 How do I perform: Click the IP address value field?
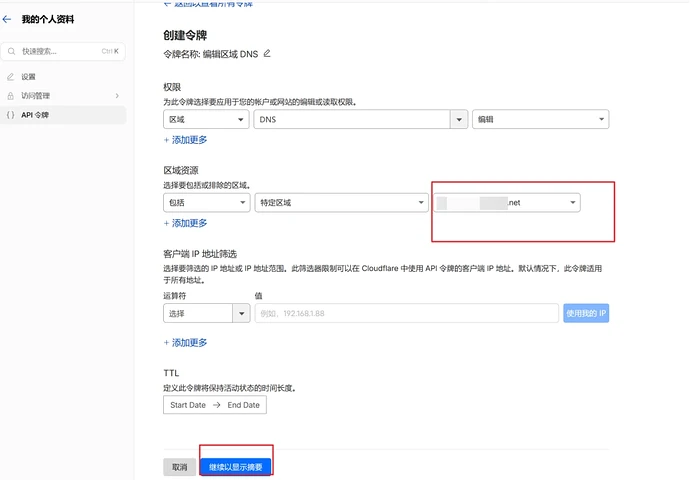pos(407,313)
